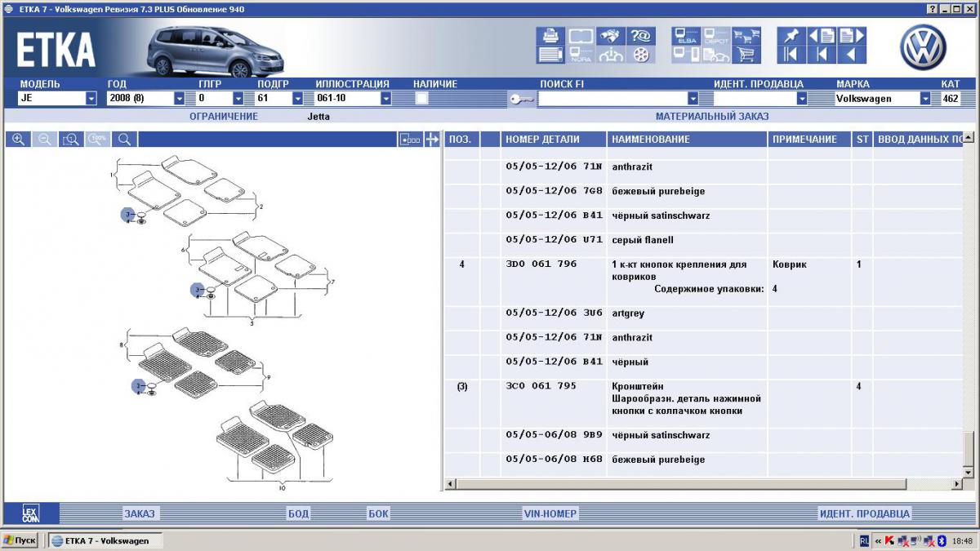Click the Kaspersky tray icon
Image resolution: width=980 pixels, height=551 pixels.
click(x=889, y=540)
